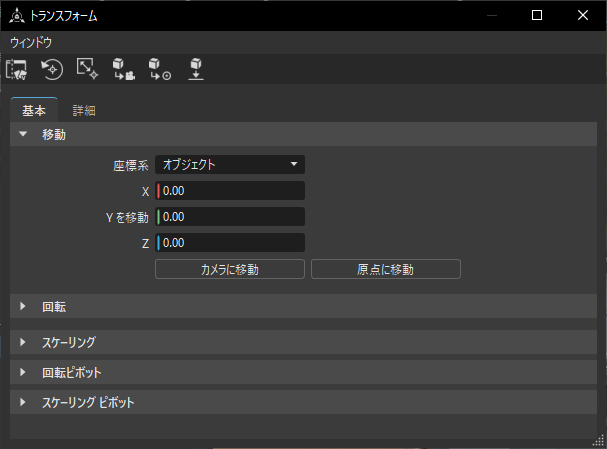This screenshot has height=449, width=607.
Task: Click the 原点に移動 button
Action: (386, 269)
